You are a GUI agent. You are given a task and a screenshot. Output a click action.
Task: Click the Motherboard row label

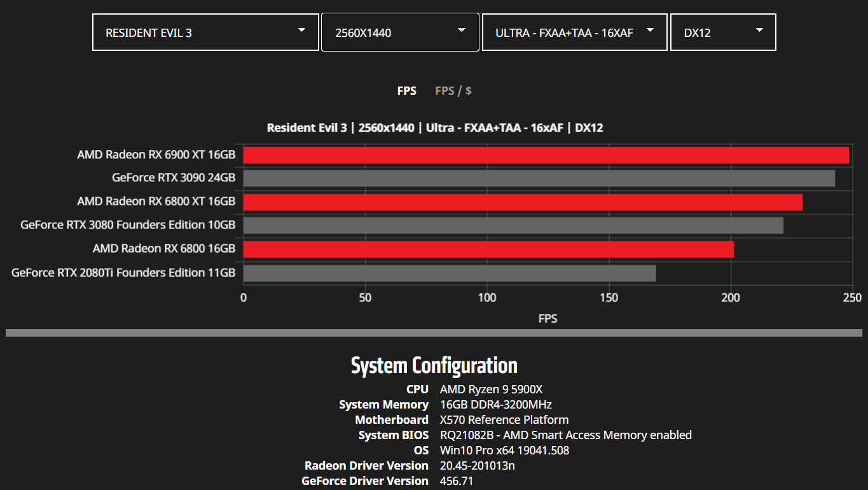pyautogui.click(x=392, y=420)
